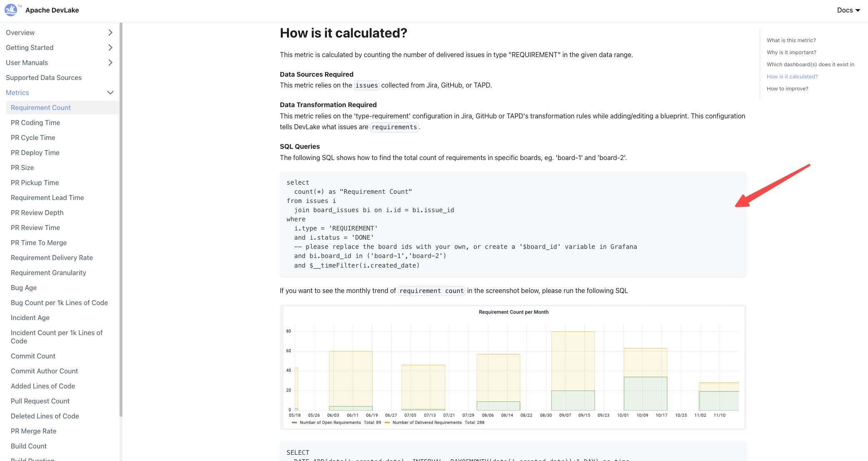868x461 pixels.
Task: Expand the User Manuals chevron
Action: (x=110, y=63)
